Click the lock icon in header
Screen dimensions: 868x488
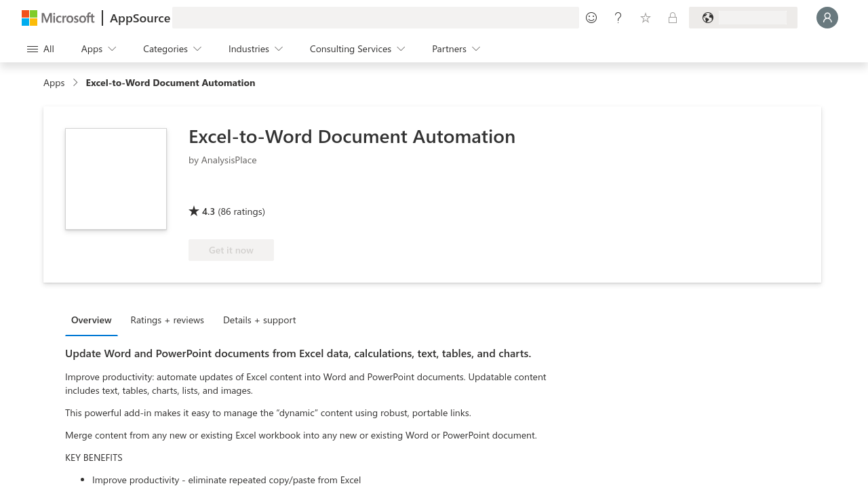[673, 18]
